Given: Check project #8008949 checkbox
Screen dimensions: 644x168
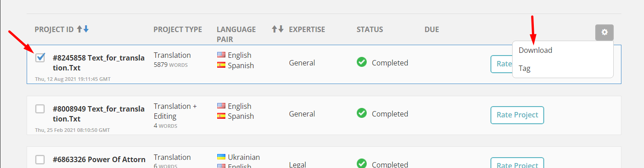Looking at the screenshot, I should point(40,109).
